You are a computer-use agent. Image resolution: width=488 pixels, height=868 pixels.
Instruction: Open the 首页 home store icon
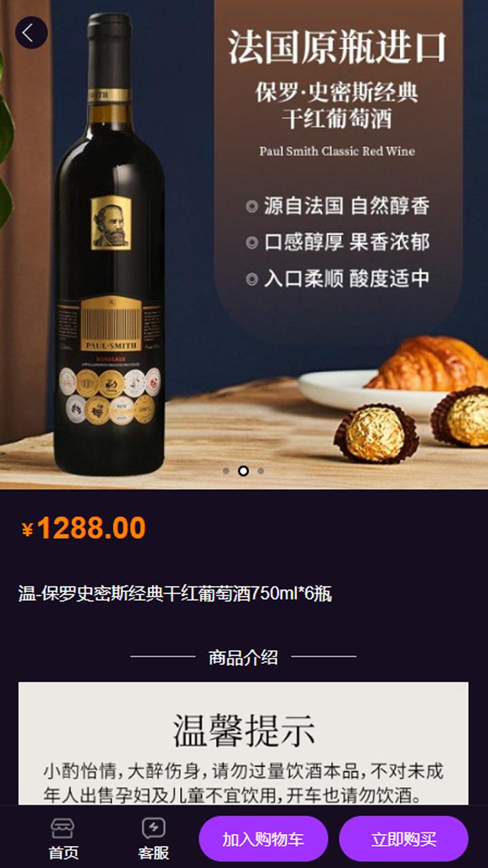[x=63, y=839]
